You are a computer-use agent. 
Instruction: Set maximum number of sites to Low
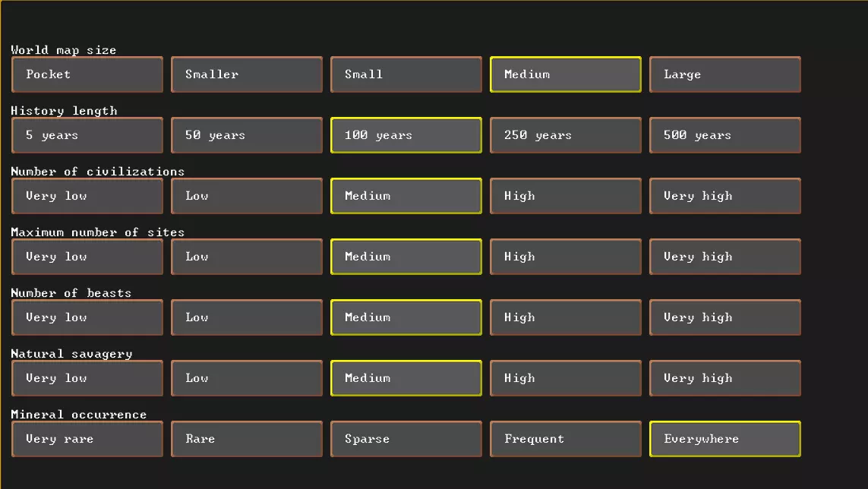pos(247,257)
